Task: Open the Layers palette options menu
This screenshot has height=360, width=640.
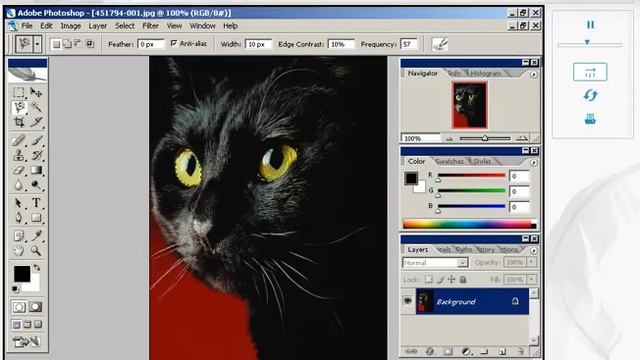Action: tap(534, 250)
